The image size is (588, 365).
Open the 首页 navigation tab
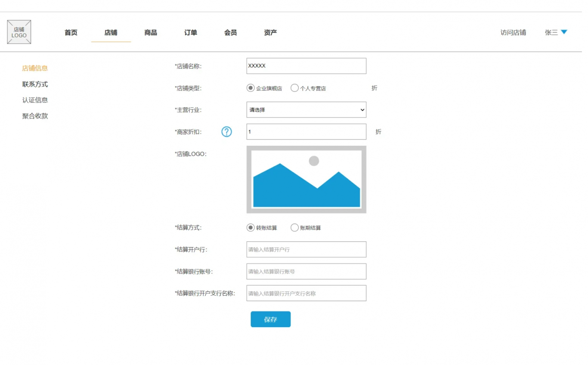tap(71, 33)
